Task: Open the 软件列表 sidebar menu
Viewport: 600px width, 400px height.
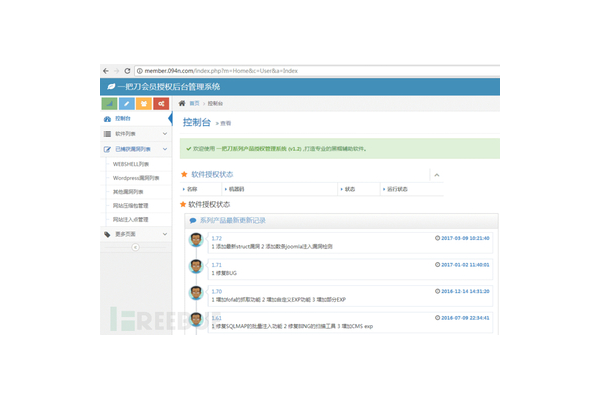Action: click(x=136, y=134)
